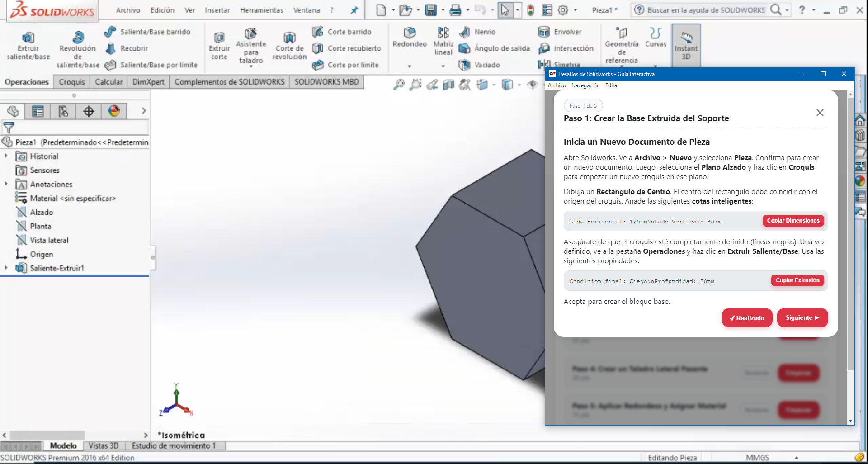This screenshot has height=464, width=868.
Task: Select Revolución de saliente/base tool
Action: pyautogui.click(x=77, y=50)
